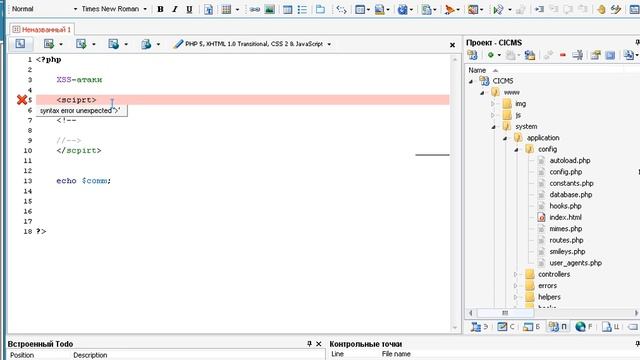640x360 pixels.
Task: Click the red error marker on line 5
Action: pos(22,100)
